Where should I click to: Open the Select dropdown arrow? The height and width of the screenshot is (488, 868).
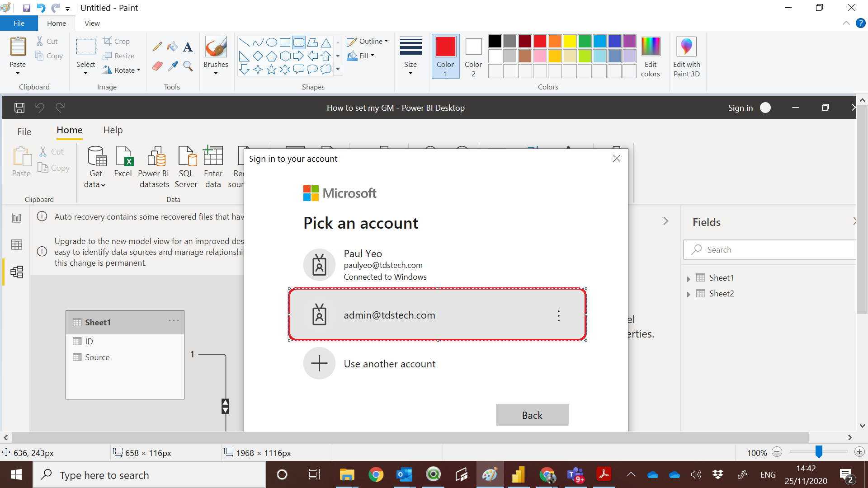coord(85,73)
